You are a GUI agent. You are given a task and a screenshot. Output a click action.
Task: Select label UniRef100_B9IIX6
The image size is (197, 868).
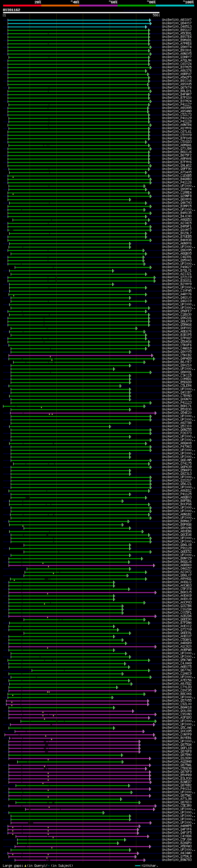click(x=176, y=81)
